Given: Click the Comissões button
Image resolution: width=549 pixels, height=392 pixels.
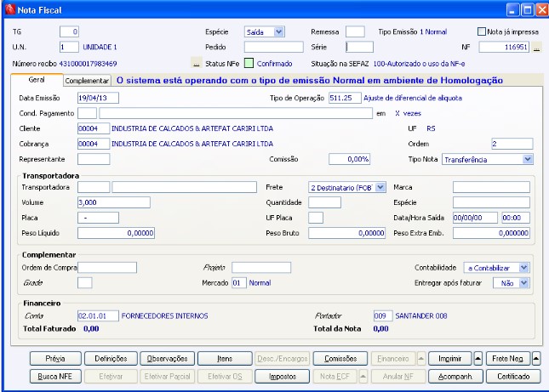Looking at the screenshot, I should pyautogui.click(x=340, y=359).
